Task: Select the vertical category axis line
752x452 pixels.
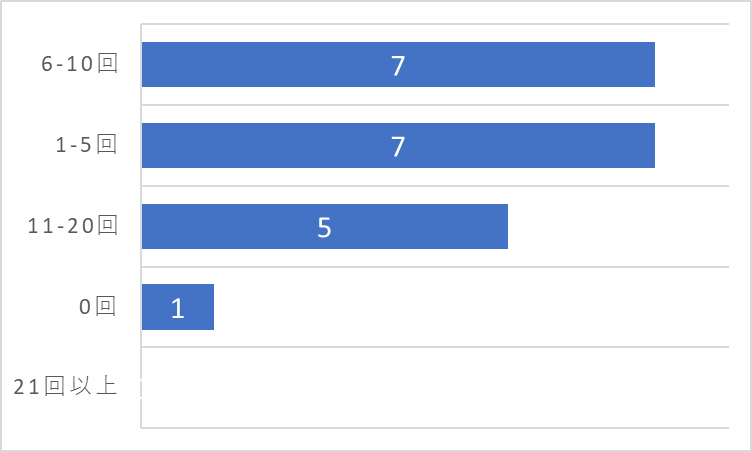Action: coord(141,226)
